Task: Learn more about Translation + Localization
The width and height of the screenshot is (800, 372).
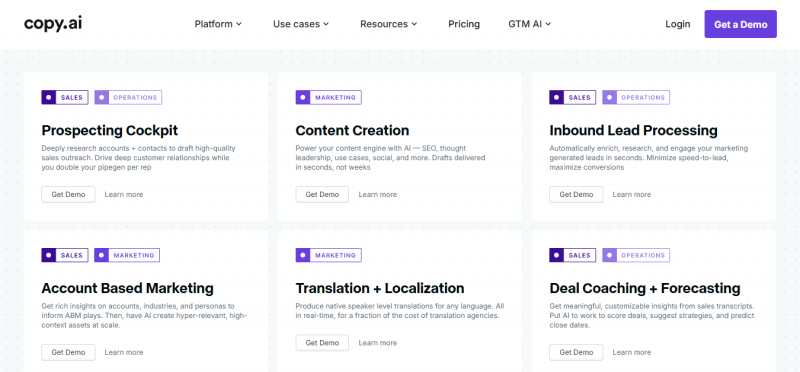Action: [378, 343]
